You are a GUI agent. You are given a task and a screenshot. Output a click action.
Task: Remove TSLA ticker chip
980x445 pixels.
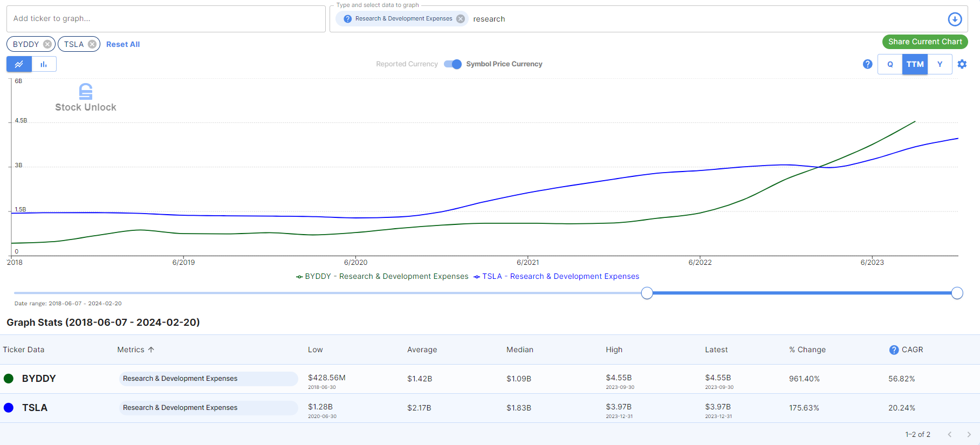92,44
